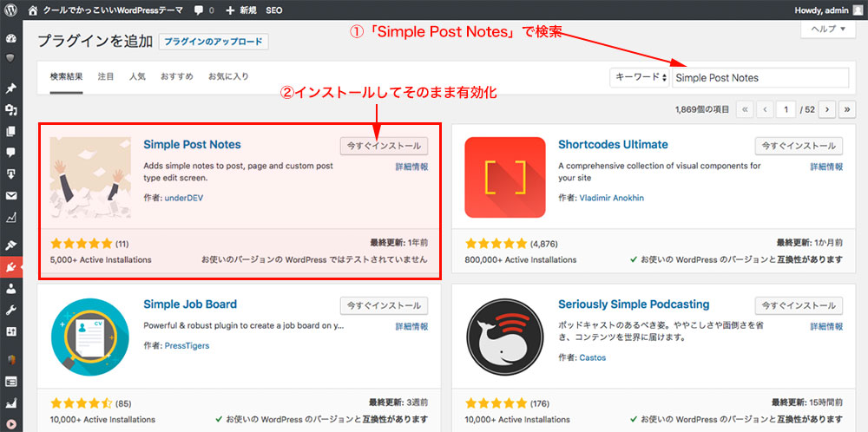Jump to last results page

(x=847, y=109)
